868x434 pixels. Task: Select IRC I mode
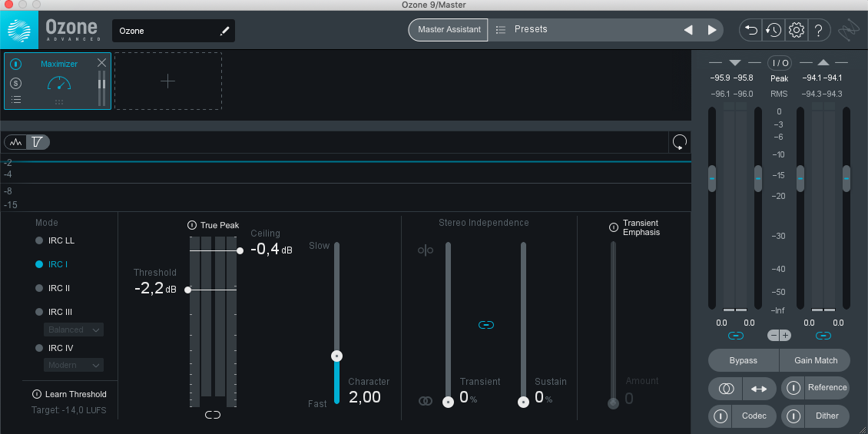pyautogui.click(x=51, y=264)
